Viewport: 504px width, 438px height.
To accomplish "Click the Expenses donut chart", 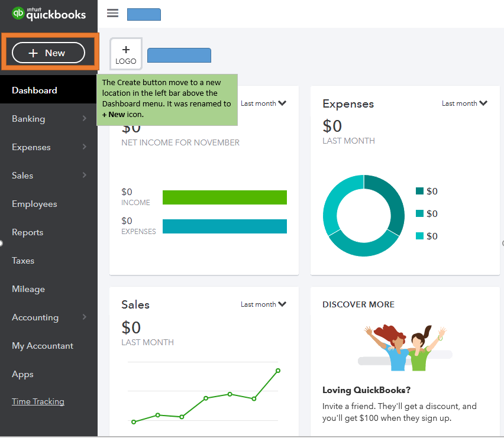I will click(x=364, y=216).
